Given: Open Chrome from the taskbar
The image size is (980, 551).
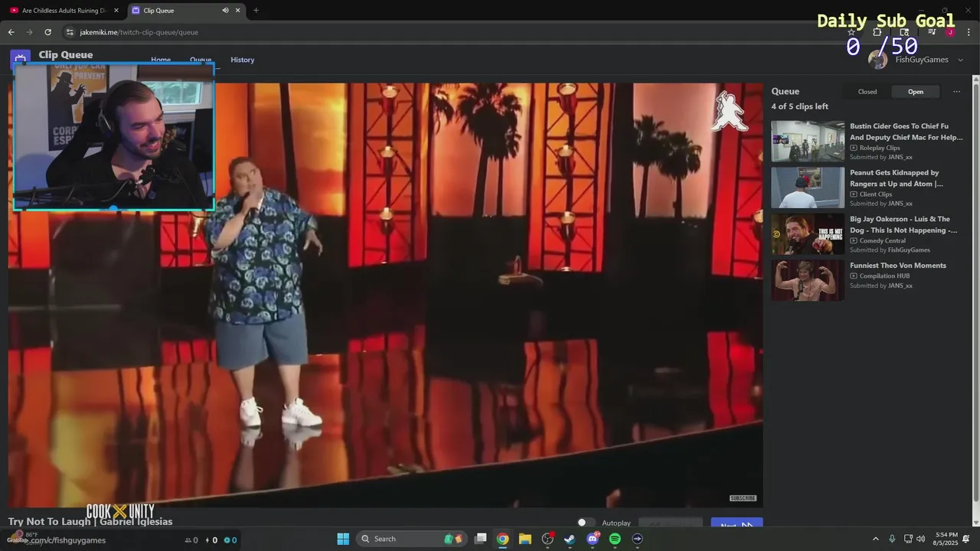Looking at the screenshot, I should [502, 539].
